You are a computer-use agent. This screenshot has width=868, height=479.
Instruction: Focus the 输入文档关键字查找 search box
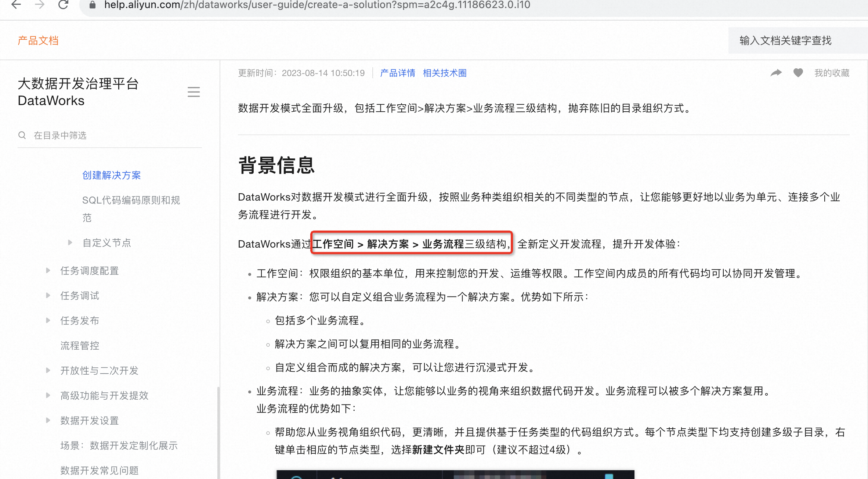coord(798,40)
